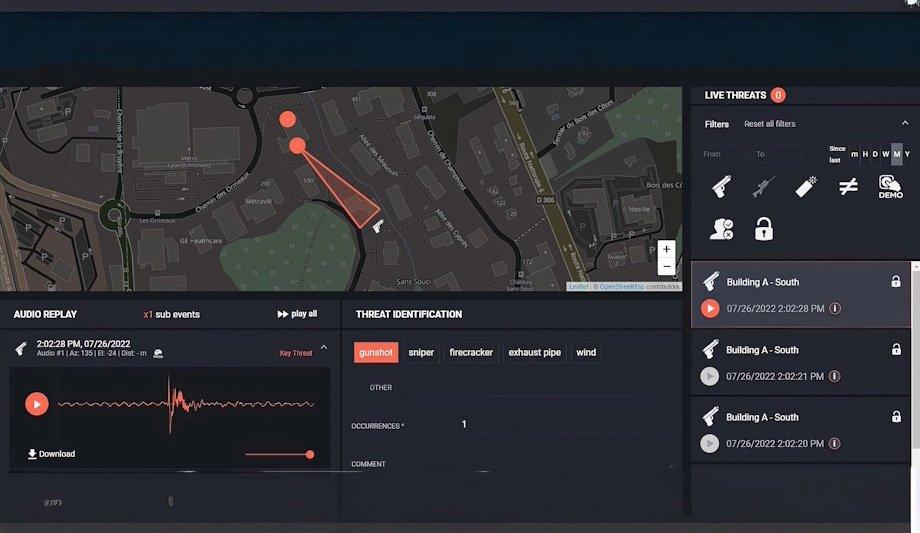Choose sniper threat identification

pyautogui.click(x=421, y=352)
